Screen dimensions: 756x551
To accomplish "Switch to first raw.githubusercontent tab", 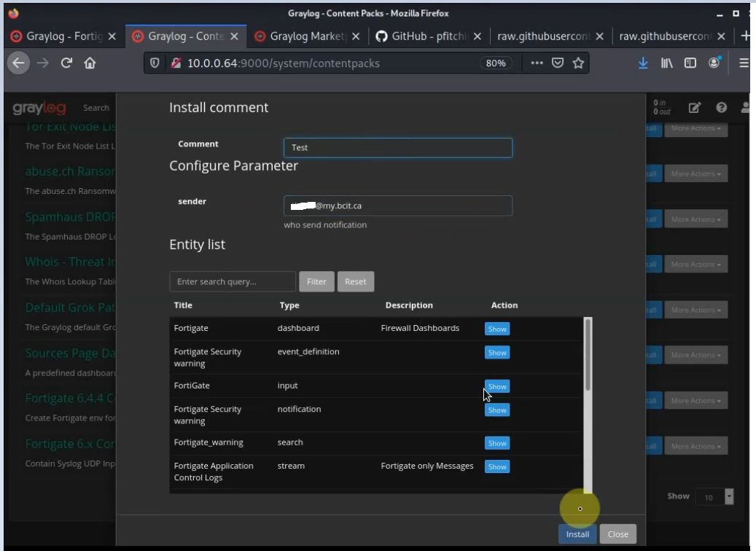I will click(x=543, y=36).
